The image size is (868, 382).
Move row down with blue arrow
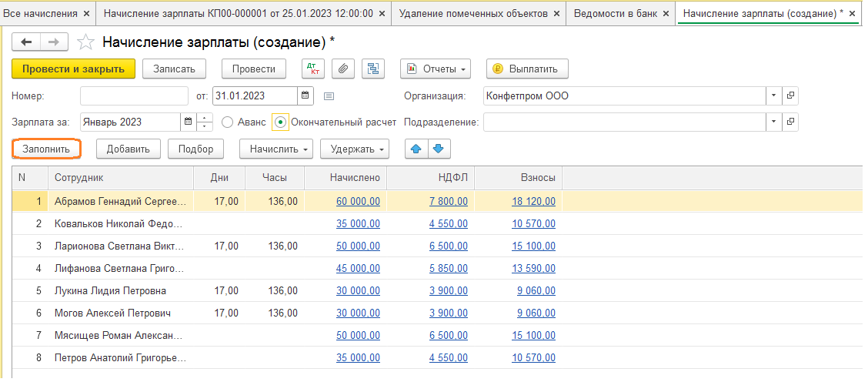(x=439, y=149)
